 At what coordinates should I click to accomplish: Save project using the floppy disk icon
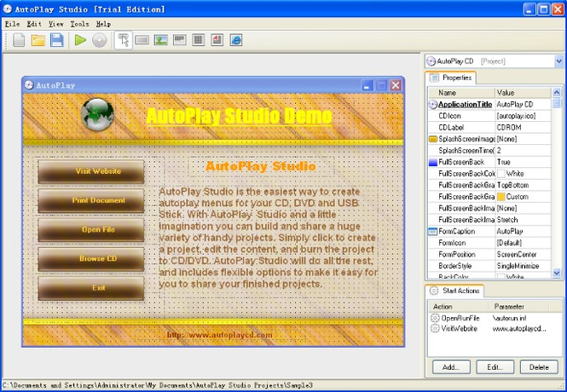pyautogui.click(x=57, y=40)
